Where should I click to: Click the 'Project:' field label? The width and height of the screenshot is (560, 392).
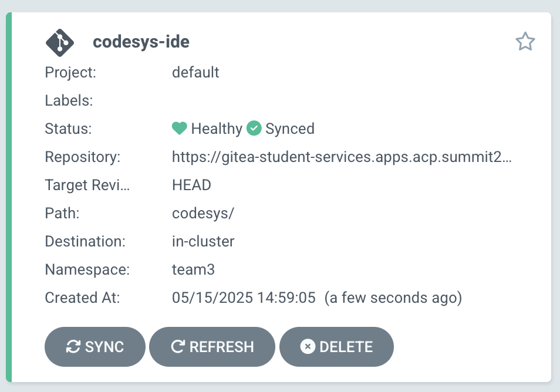pos(70,73)
